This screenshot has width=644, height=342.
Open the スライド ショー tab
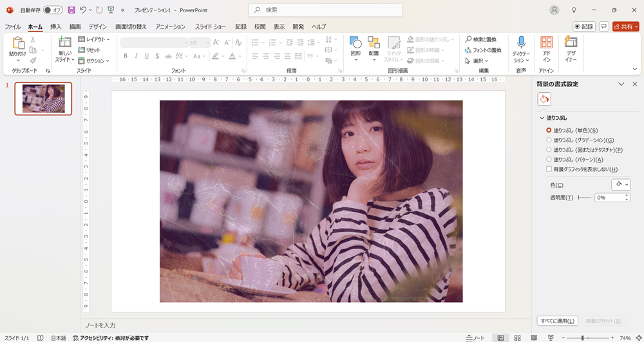click(211, 26)
